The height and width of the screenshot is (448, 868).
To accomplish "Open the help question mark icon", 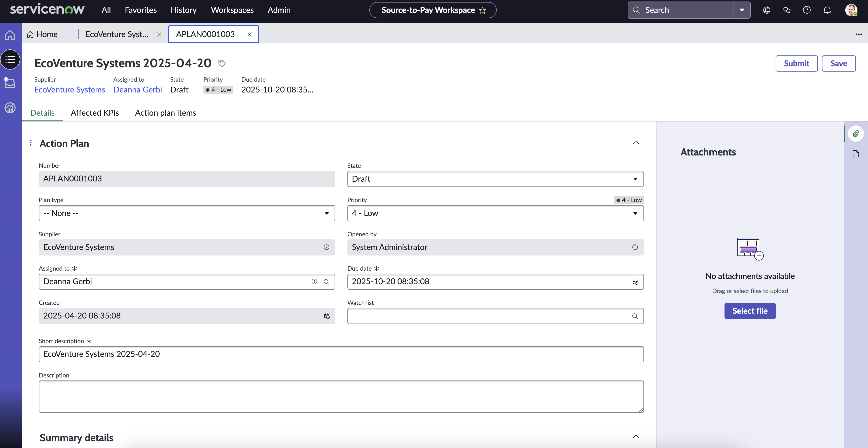I will [807, 10].
